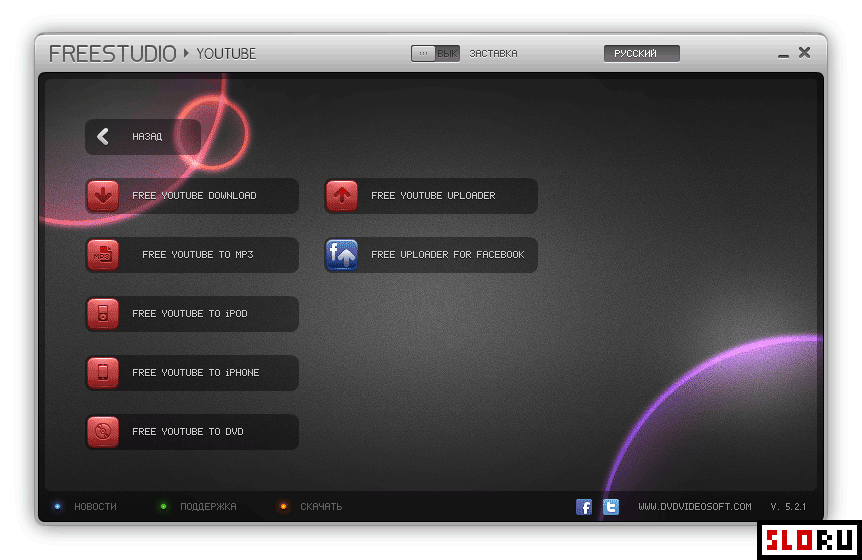Launch Free YouTube to iPod

coord(192,314)
